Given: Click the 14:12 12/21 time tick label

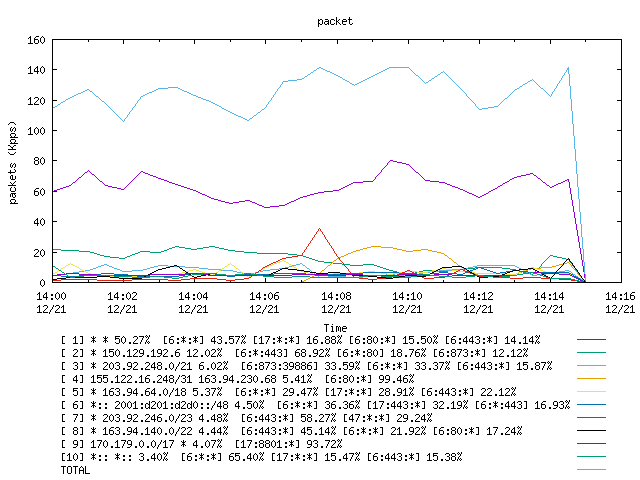Looking at the screenshot, I should (478, 302).
